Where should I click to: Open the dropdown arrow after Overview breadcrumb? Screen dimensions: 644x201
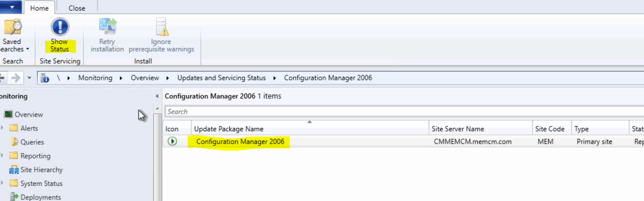pos(167,78)
